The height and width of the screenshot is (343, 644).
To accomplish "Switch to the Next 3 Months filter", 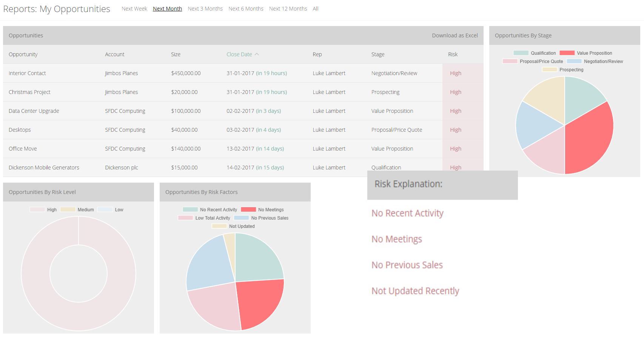I will (x=205, y=9).
